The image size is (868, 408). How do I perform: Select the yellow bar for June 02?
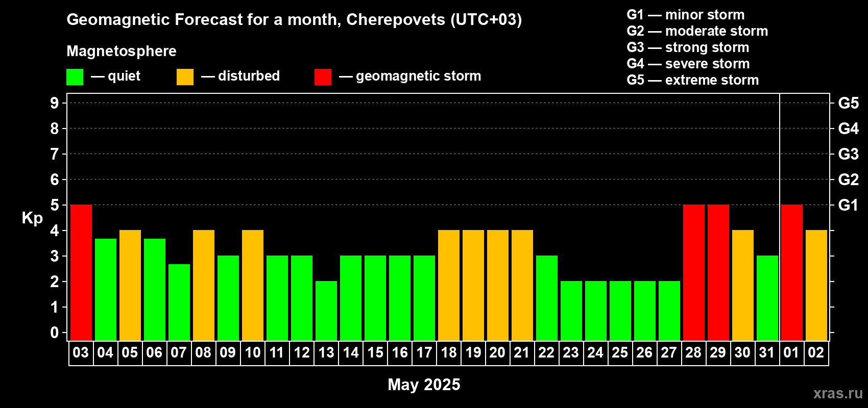point(816,286)
